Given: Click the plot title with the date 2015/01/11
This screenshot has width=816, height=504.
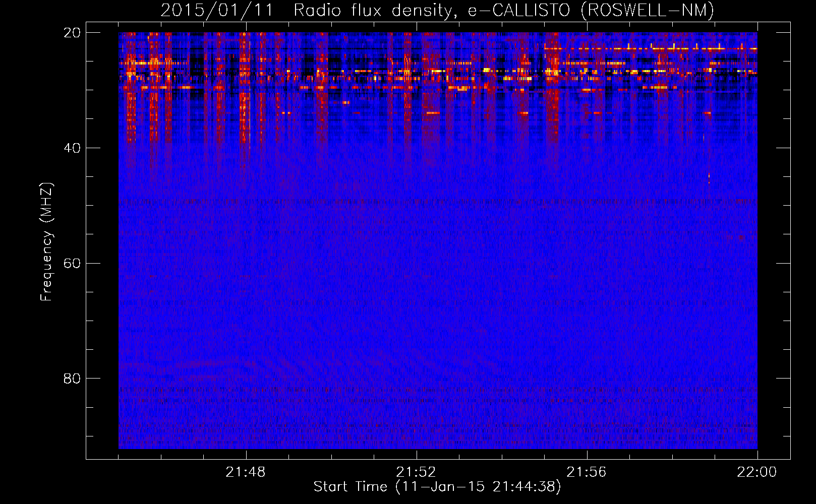Looking at the screenshot, I should click(437, 10).
